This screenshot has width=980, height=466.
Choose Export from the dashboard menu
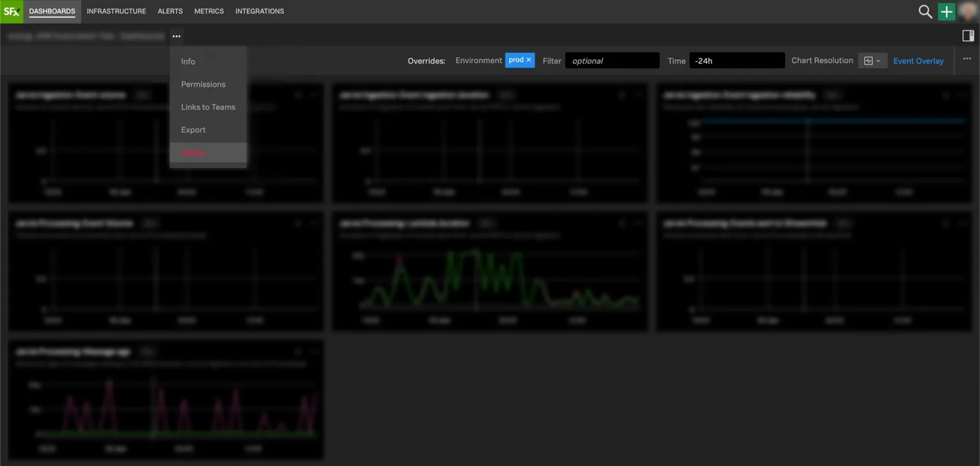point(193,130)
